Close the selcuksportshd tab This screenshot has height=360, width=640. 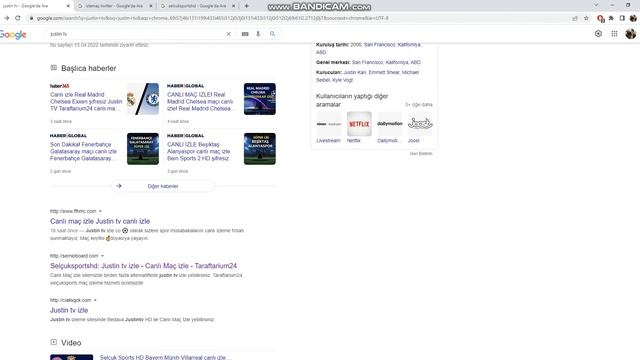tap(233, 6)
